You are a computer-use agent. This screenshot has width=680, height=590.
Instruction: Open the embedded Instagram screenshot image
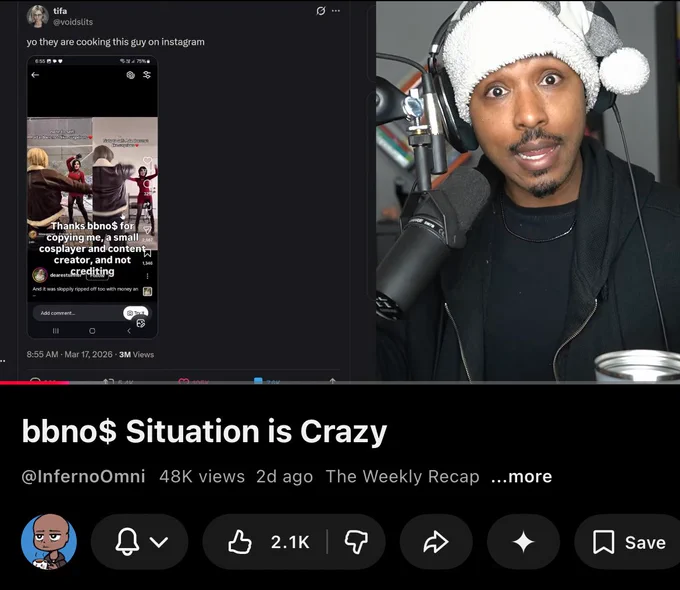click(92, 197)
